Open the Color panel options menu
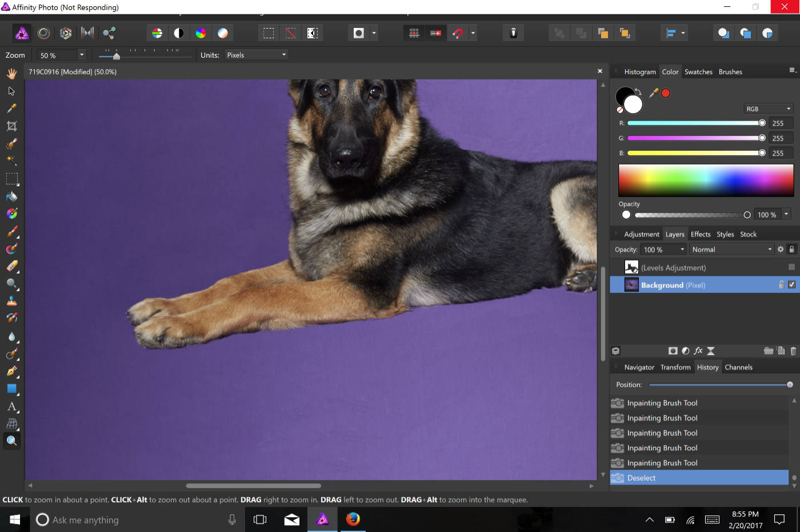The width and height of the screenshot is (800, 532). click(x=793, y=70)
